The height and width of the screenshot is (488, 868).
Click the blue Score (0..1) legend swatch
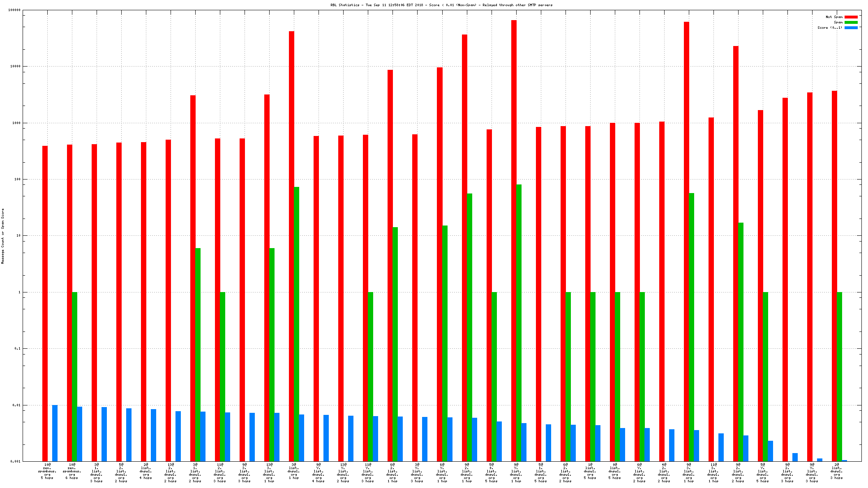tap(851, 28)
